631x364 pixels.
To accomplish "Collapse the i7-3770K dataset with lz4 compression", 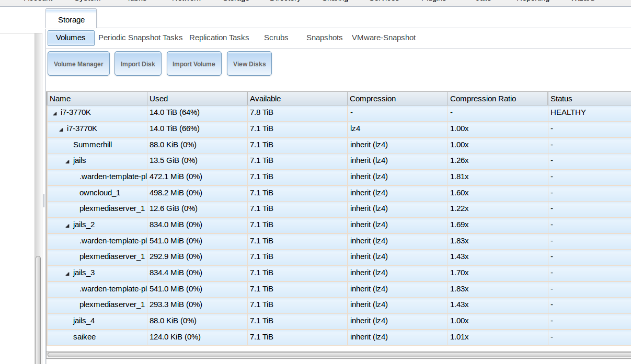I will coord(61,130).
